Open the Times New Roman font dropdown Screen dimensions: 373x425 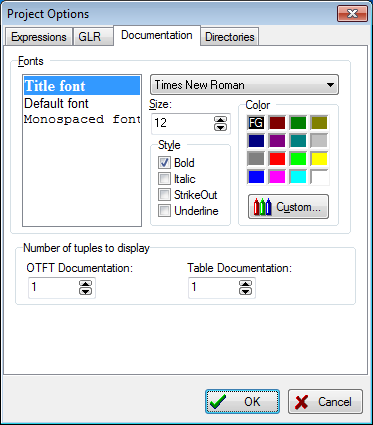pos(244,85)
